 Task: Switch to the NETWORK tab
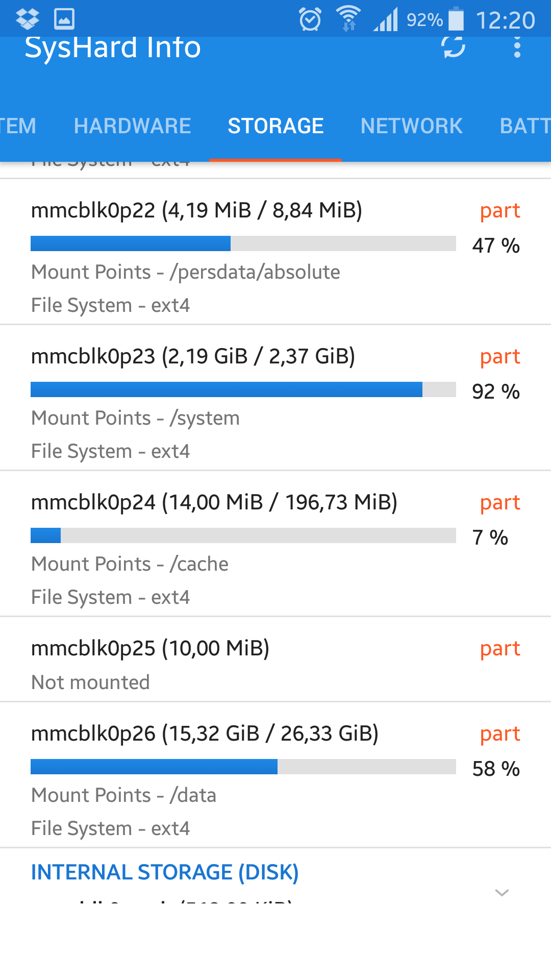click(x=412, y=126)
